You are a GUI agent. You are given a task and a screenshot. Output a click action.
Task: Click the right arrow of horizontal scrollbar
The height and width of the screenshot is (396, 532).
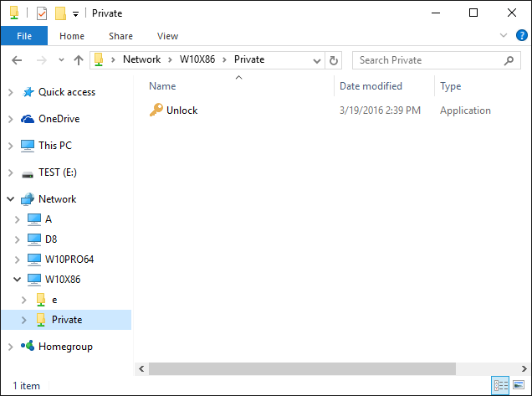[524, 369]
